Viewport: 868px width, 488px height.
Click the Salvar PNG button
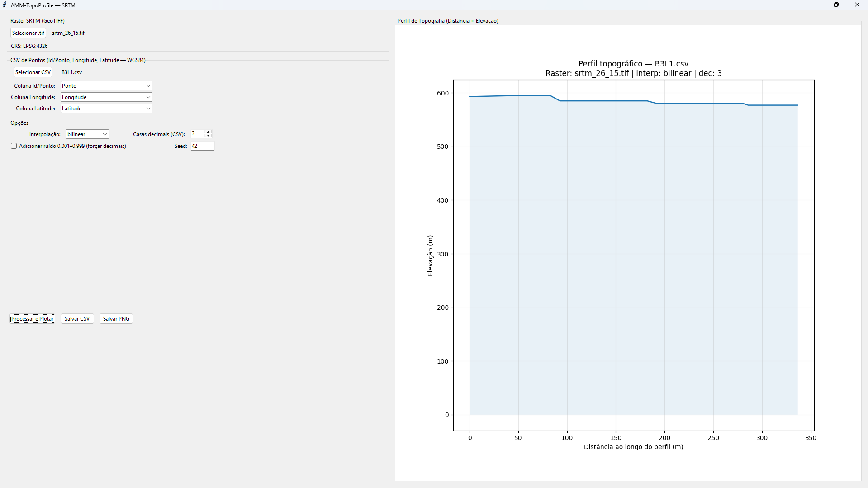click(x=116, y=319)
